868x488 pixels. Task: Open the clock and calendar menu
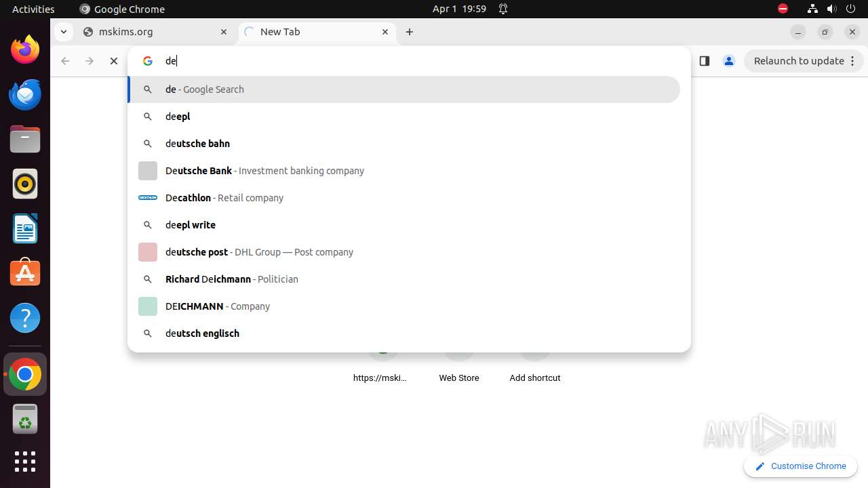(459, 9)
